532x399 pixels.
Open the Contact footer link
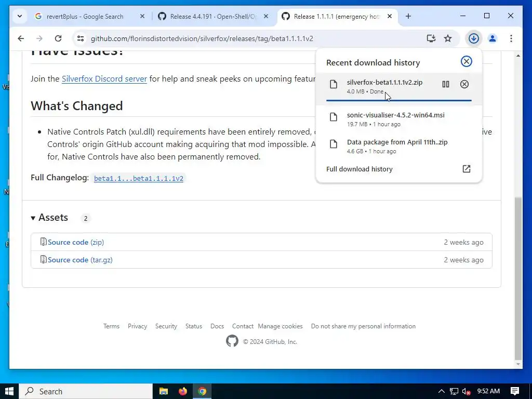coord(243,326)
